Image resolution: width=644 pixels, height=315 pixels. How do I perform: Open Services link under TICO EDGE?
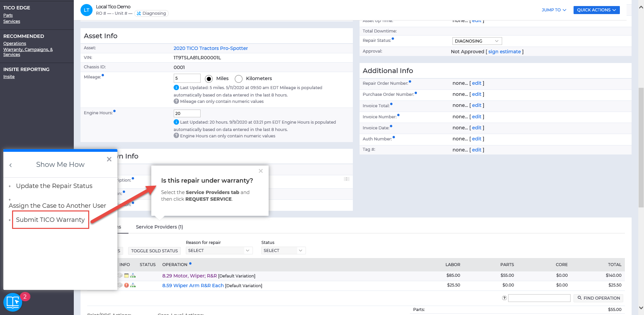pos(12,21)
